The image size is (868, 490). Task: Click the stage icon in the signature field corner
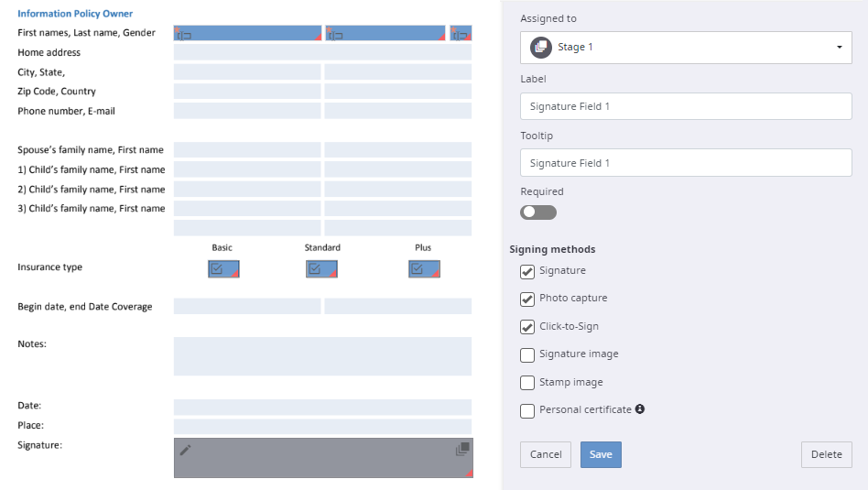[462, 449]
